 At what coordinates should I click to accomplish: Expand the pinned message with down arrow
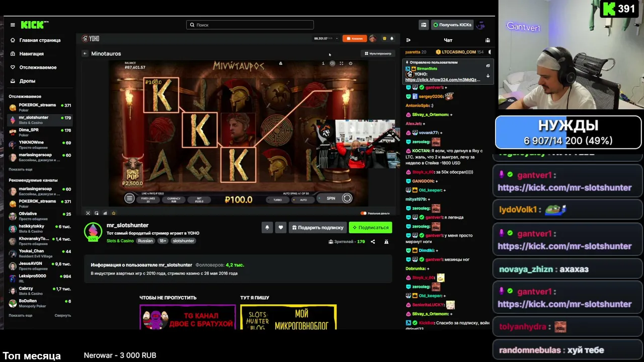point(488,75)
